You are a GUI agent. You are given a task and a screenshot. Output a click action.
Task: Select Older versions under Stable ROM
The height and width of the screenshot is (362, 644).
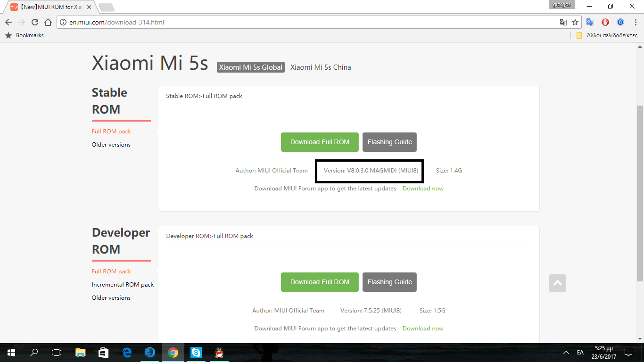111,145
